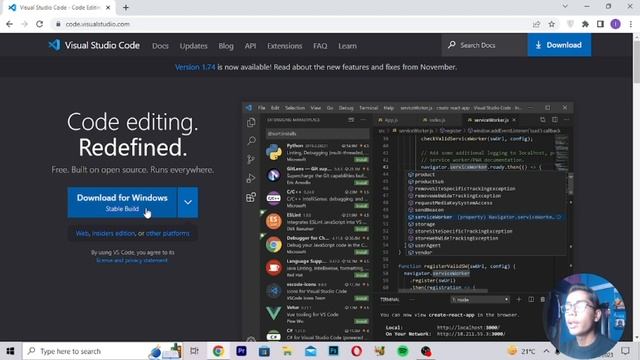This screenshot has width=640, height=360.
Task: Open the API menu item
Action: (250, 46)
